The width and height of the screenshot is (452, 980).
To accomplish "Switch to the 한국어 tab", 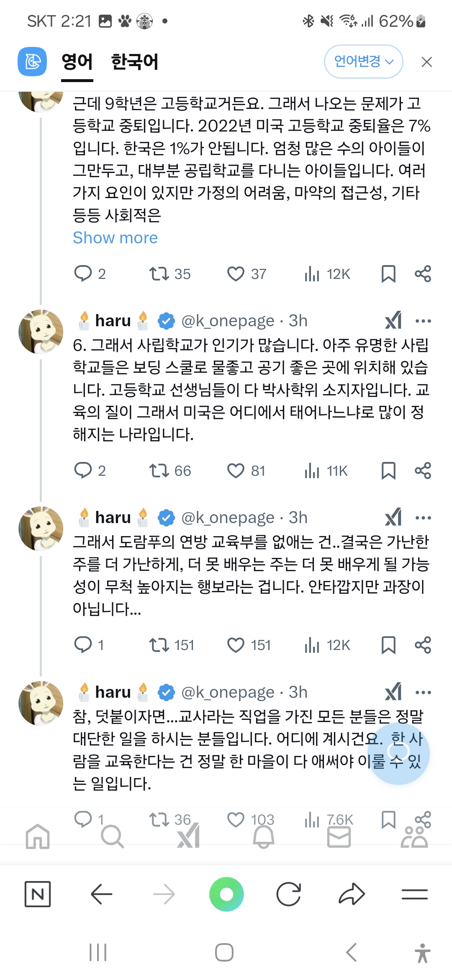I will [134, 62].
